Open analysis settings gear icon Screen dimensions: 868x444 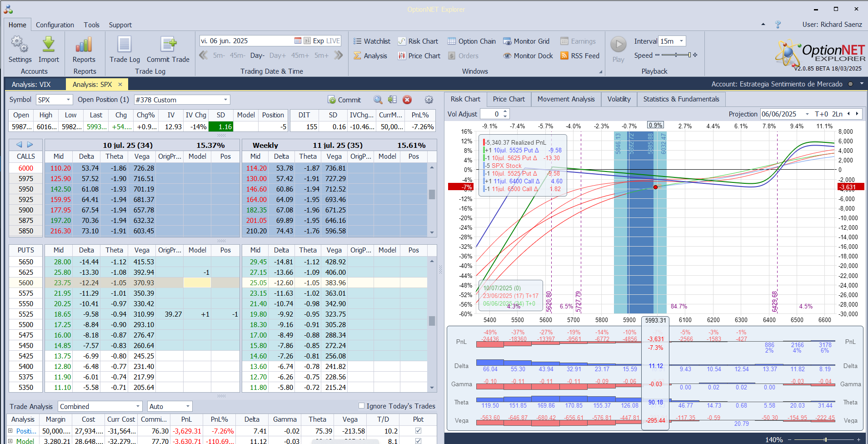pos(429,100)
